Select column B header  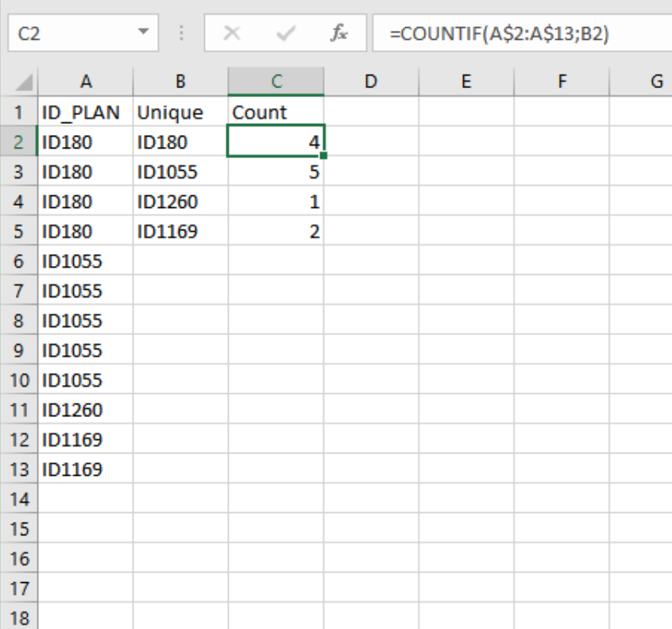[180, 81]
